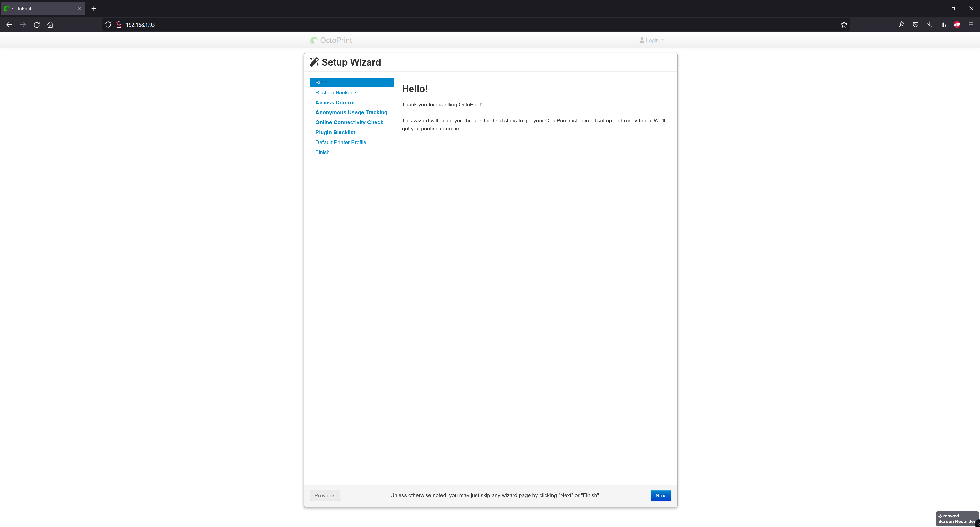Bookmark this page with the star
Screen dimensions: 980x527
(844, 25)
